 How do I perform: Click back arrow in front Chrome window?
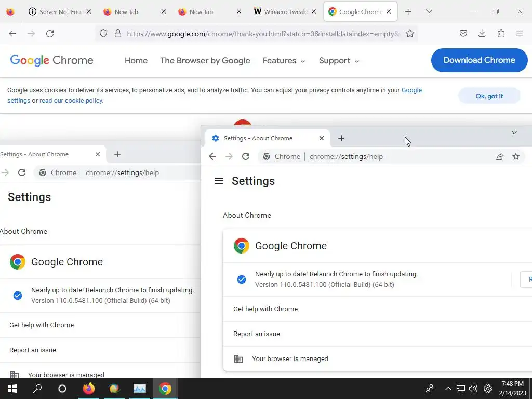pos(212,156)
